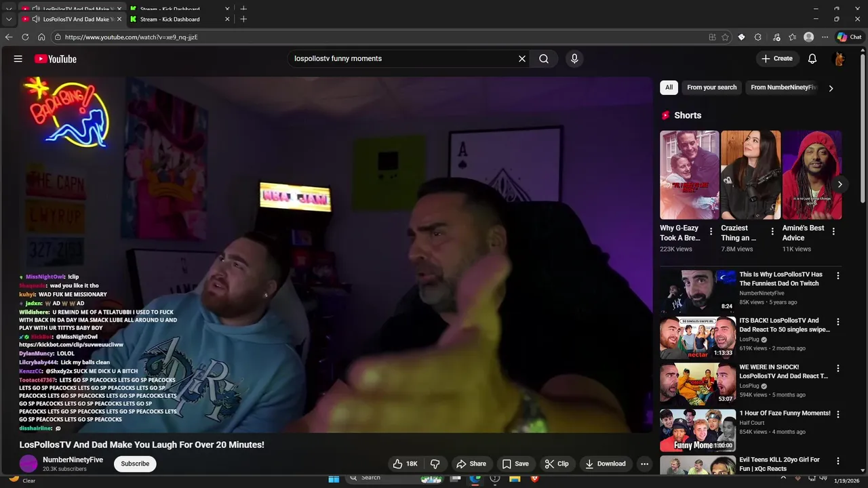The image size is (868, 488).
Task: Open menu for WE WERE IN SHOCK! video
Action: (838, 369)
